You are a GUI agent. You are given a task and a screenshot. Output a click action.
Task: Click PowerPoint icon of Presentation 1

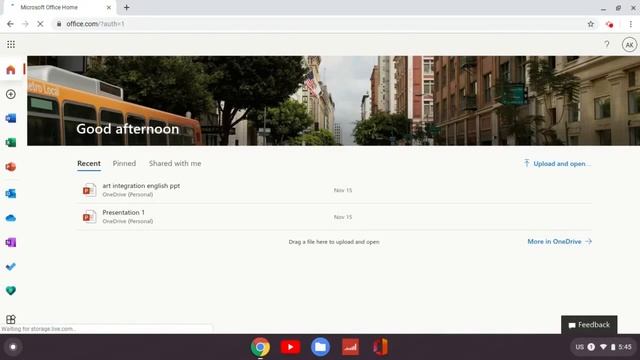coord(89,217)
